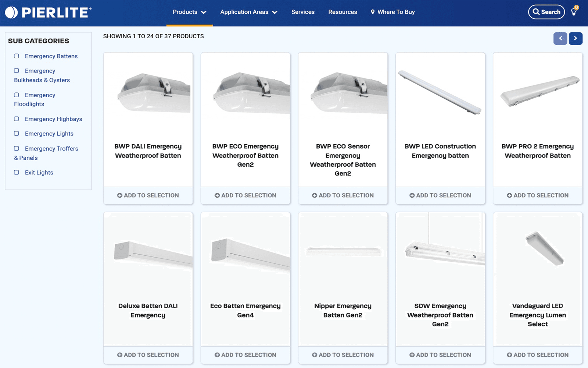This screenshot has height=368, width=588.
Task: Open the BWP LED Construction batten image
Action: point(440,92)
